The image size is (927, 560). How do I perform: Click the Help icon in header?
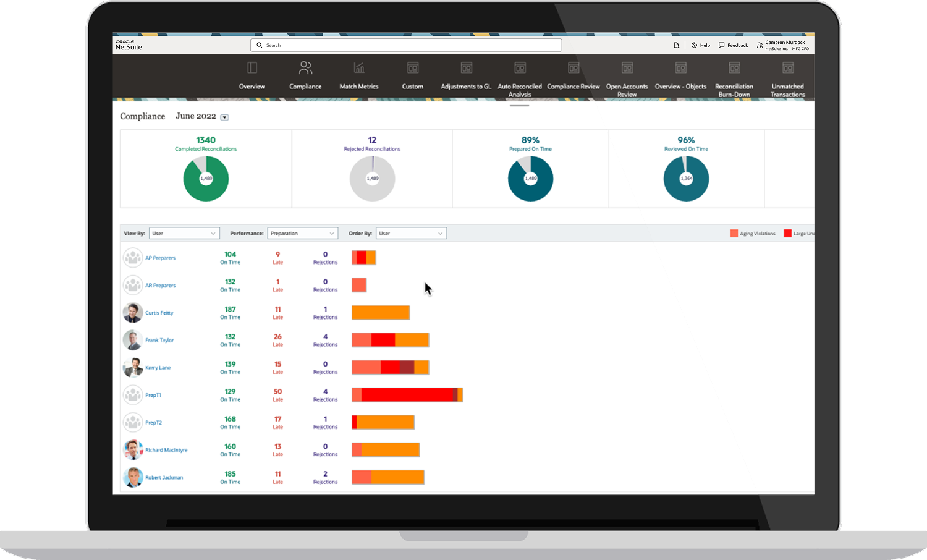pos(695,45)
